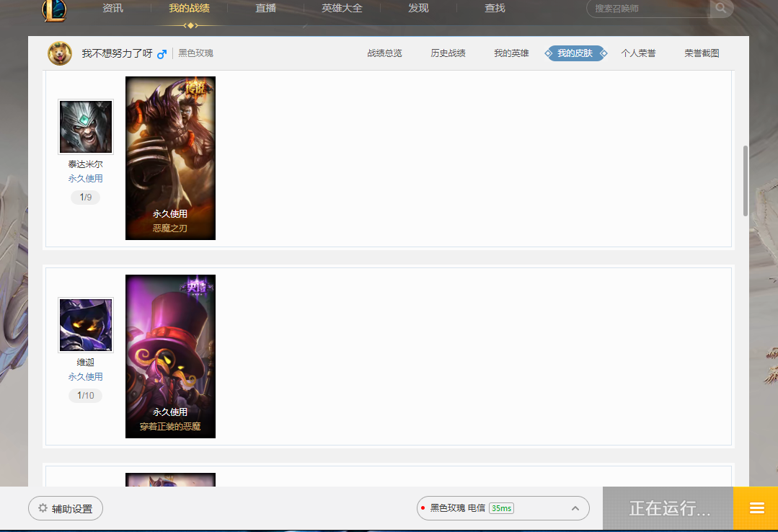
Task: Click the 永久使用 link under 泰达米尔
Action: [85, 179]
